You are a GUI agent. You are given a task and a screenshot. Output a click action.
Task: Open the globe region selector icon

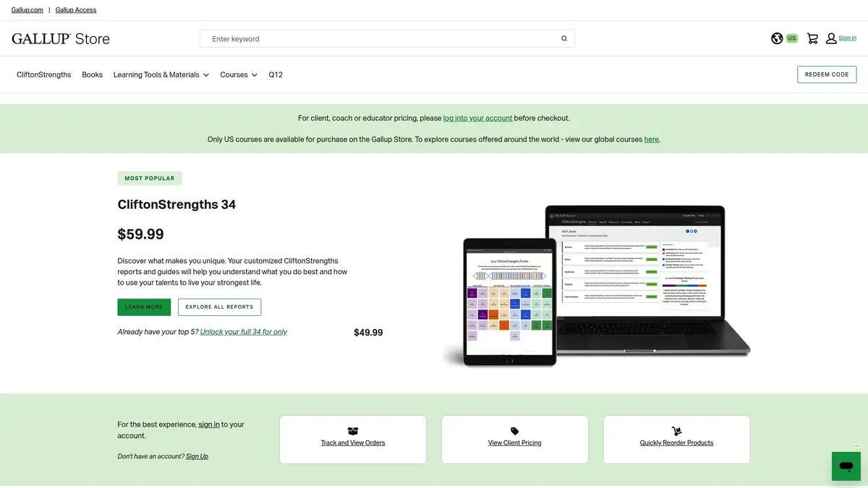777,38
